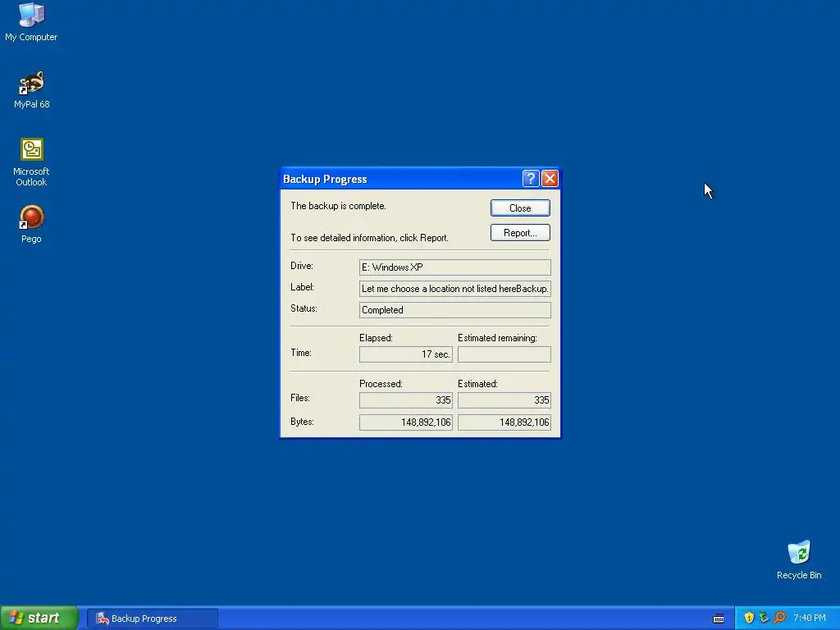
Task: Activate the Backup Progress taskbar button
Action: (x=152, y=619)
